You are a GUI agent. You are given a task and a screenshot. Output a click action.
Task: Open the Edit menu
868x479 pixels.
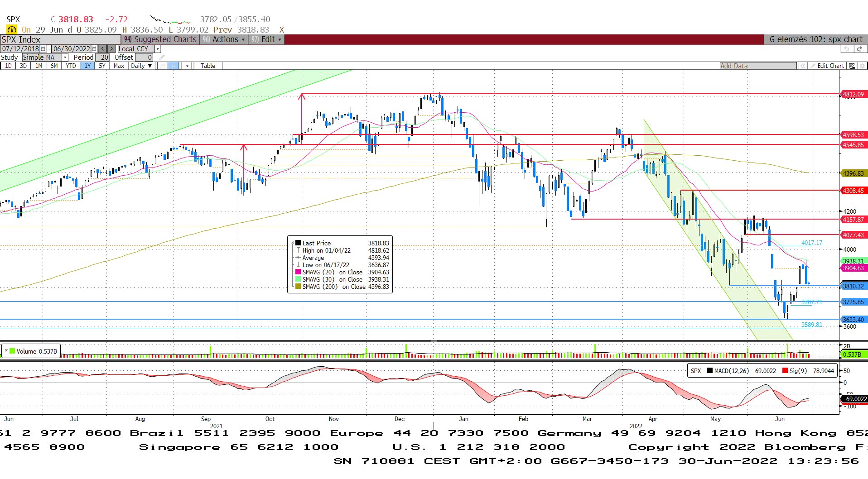266,39
